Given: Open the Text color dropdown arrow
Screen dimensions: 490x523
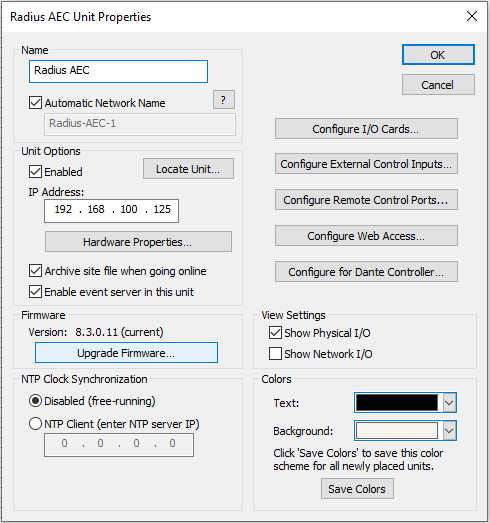Looking at the screenshot, I should tap(449, 403).
